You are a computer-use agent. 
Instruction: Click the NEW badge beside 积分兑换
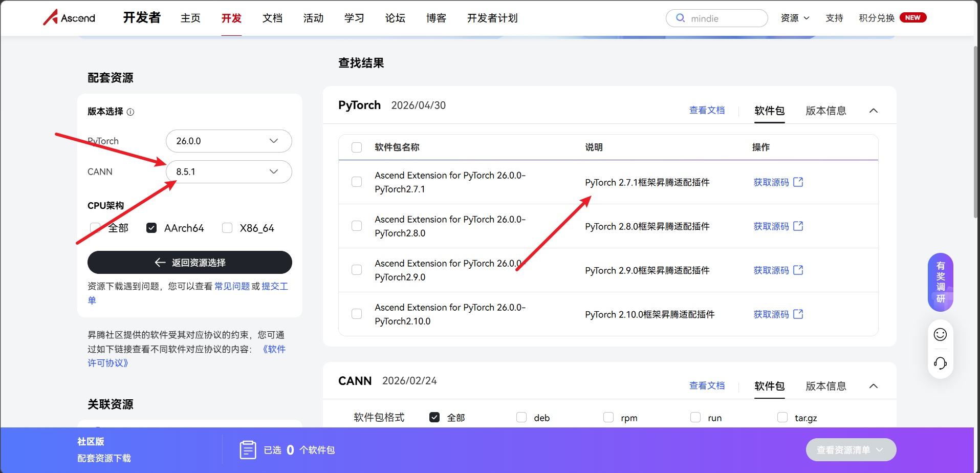(913, 17)
